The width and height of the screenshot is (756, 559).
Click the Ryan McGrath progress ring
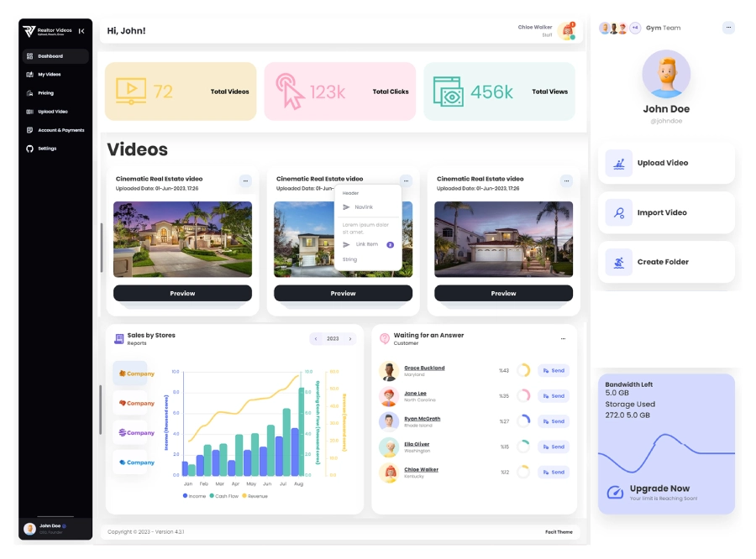pos(523,421)
